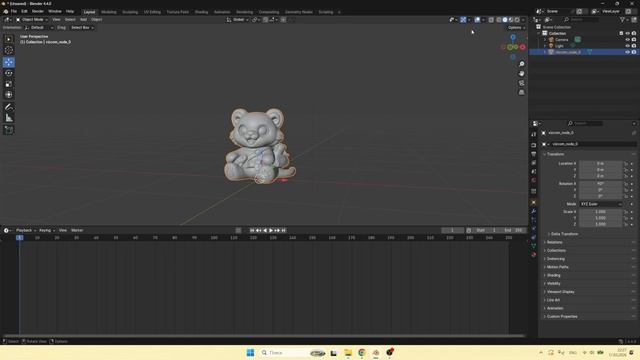Open the XYZ Euler rotation mode dropdown
The width and height of the screenshot is (640, 360).
(601, 204)
